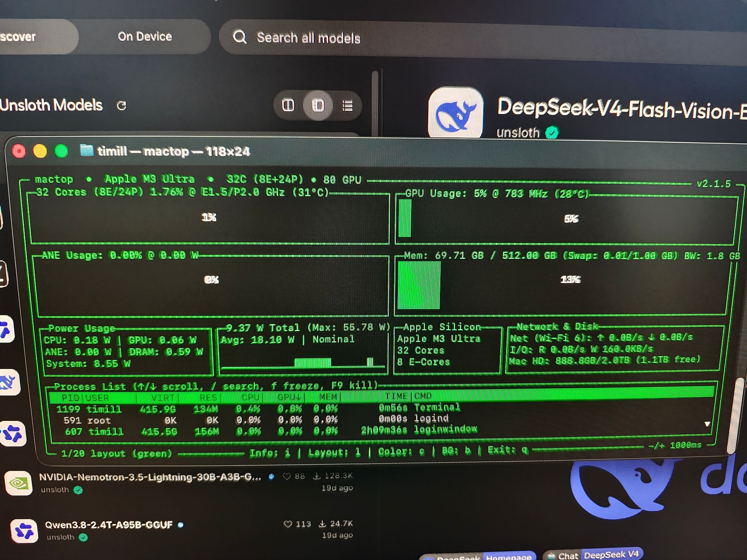Select the loginwindow process row with PID 607

coord(382,431)
